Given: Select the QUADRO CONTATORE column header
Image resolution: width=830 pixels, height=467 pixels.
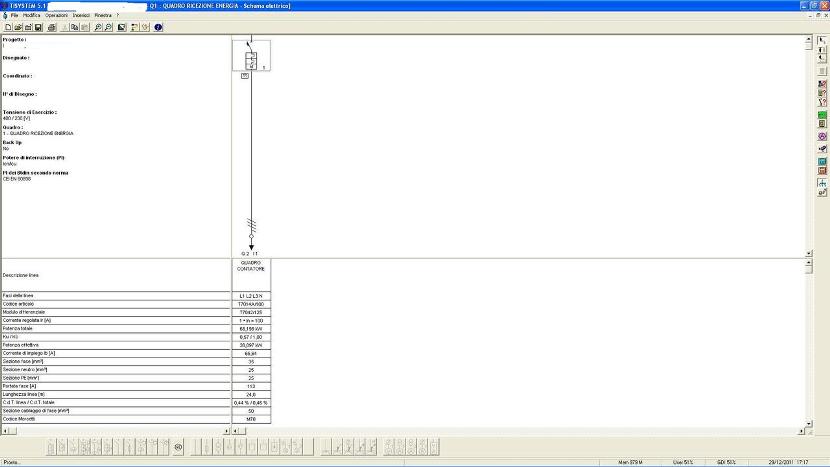Looking at the screenshot, I should click(x=251, y=266).
